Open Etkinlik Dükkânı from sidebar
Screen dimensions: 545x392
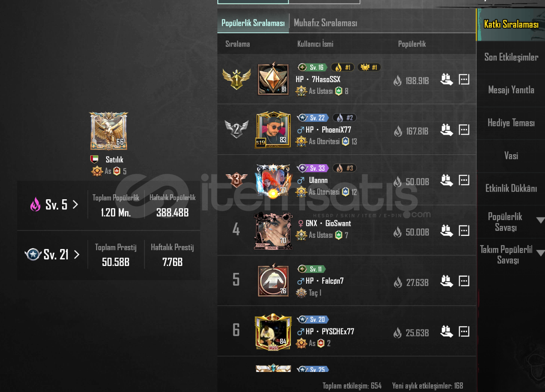pos(511,188)
